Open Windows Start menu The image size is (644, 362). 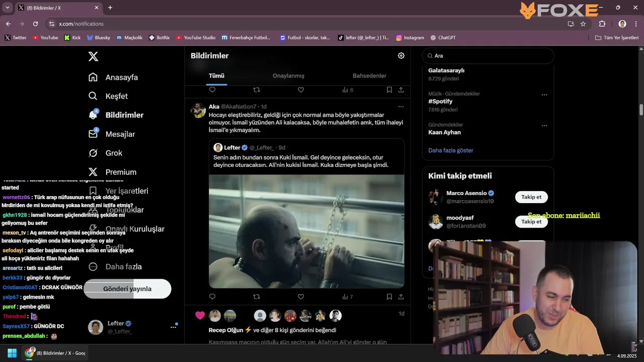click(x=12, y=353)
